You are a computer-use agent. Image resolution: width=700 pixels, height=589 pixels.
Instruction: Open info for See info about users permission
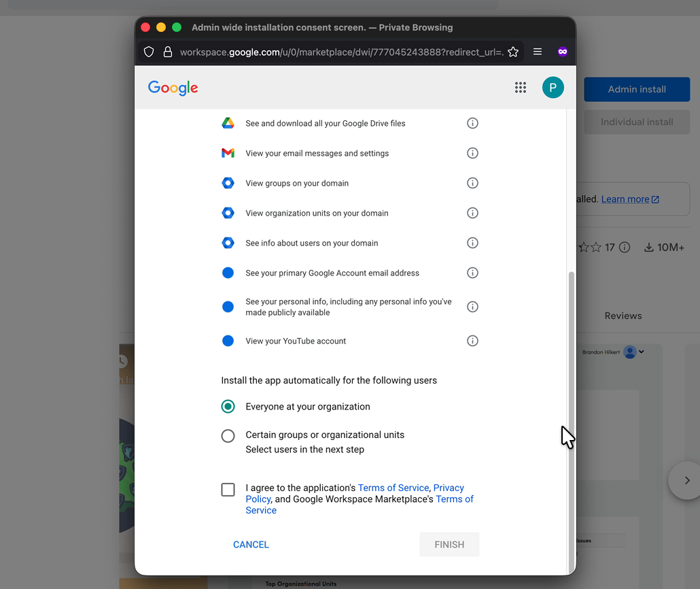click(472, 243)
